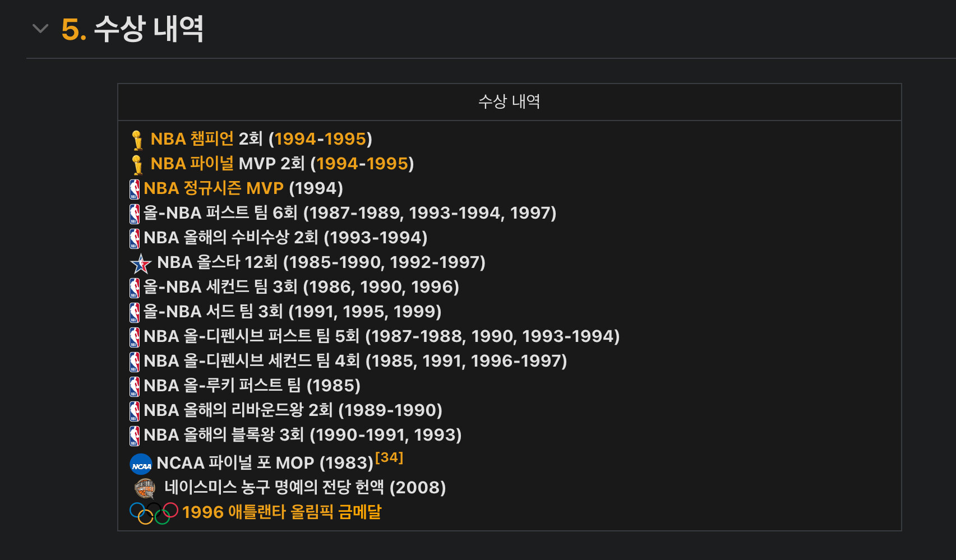Click text 'NBA 올-디펜시브 퍼스트 팀 5회'
This screenshot has width=956, height=560.
point(252,336)
